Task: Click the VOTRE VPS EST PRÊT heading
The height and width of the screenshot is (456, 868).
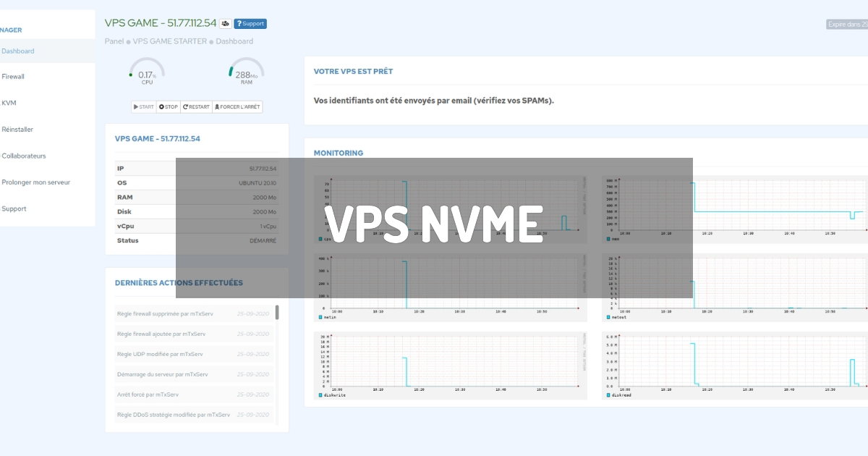Action: pos(353,72)
